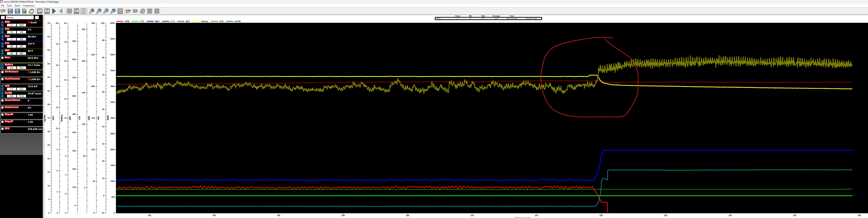Uncheck the MAP channel checkbox

click(x=2, y=36)
